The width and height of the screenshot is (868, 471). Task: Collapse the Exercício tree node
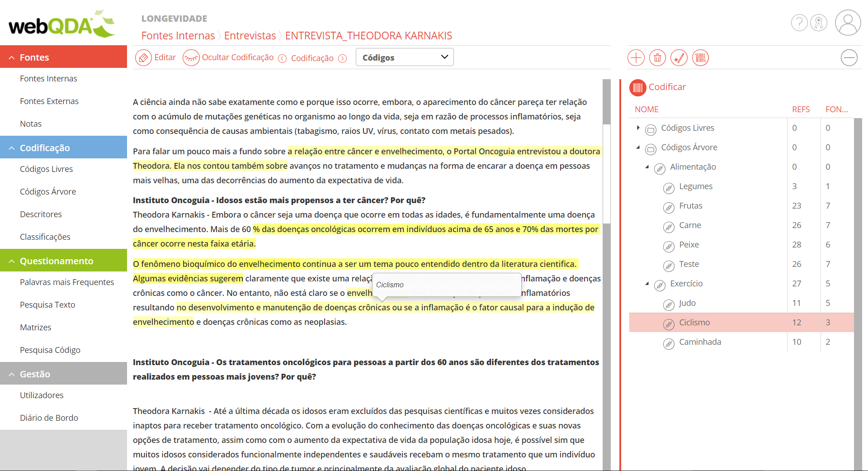[x=647, y=283]
